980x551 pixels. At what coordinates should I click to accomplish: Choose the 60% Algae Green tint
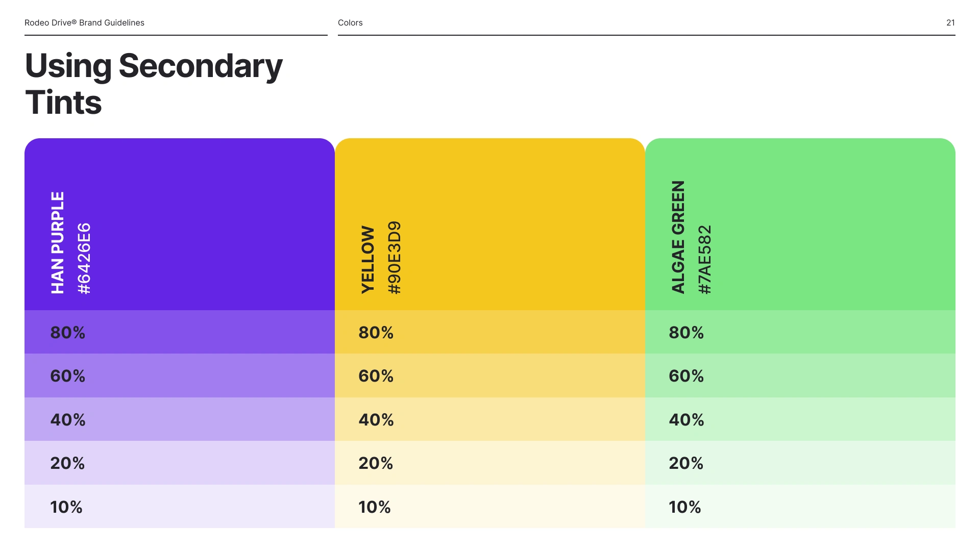800,375
